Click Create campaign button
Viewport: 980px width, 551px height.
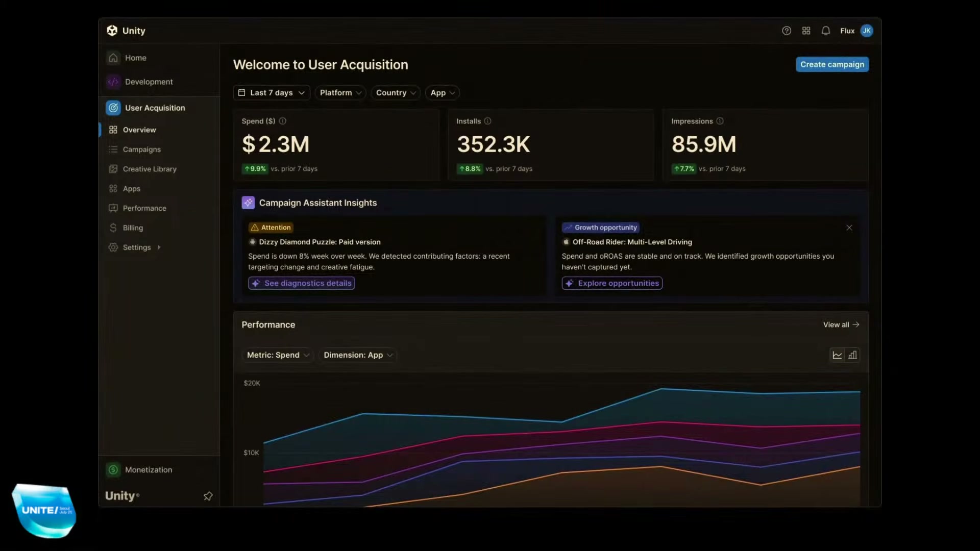(832, 64)
